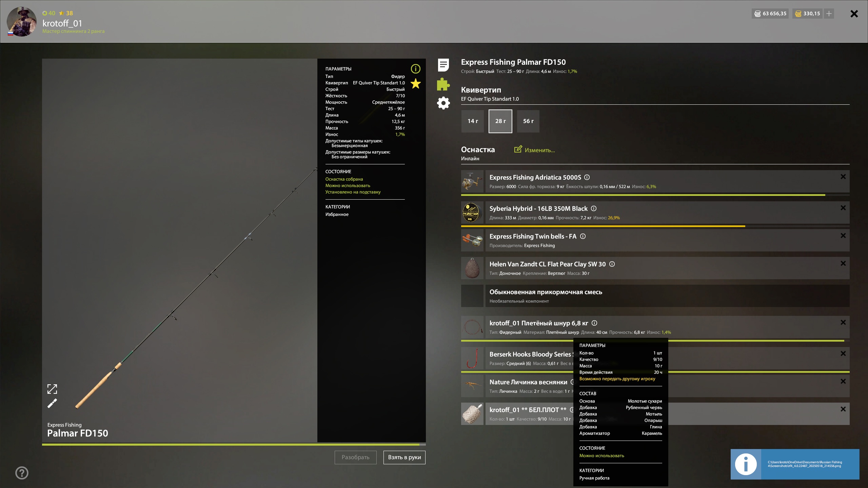Close the tackle setup screen
This screenshot has height=488, width=868.
pos(854,14)
